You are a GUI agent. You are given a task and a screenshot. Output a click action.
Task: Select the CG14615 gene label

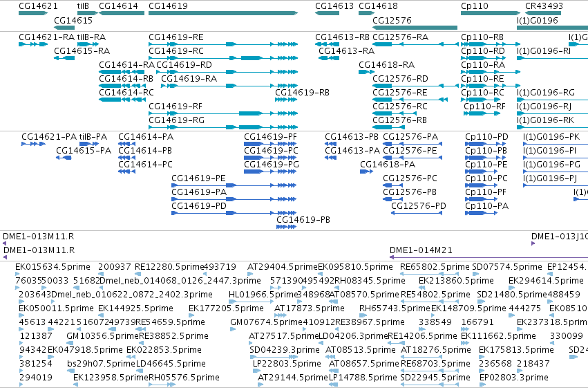[x=73, y=20]
